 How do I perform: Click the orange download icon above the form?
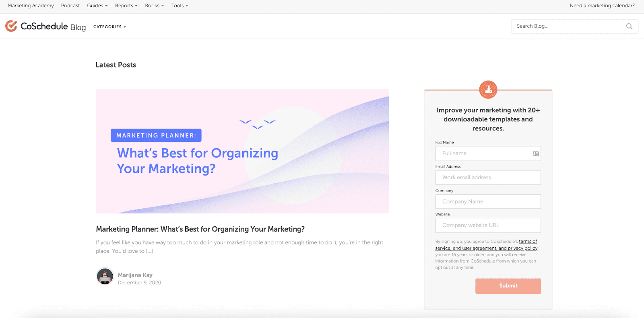[x=488, y=90]
